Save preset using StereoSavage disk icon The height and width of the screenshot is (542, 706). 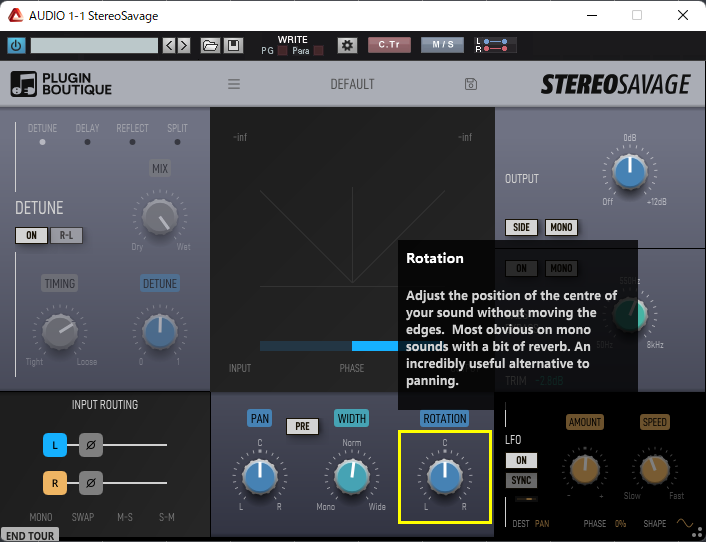pos(471,84)
